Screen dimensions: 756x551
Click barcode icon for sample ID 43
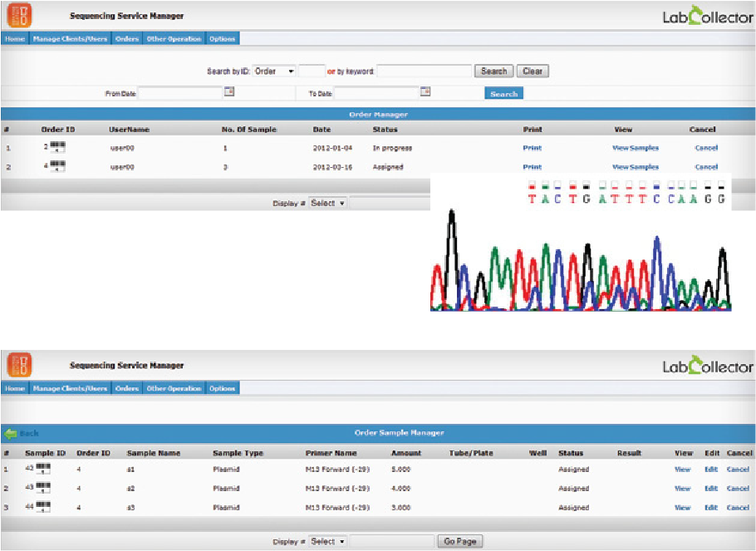click(x=43, y=488)
